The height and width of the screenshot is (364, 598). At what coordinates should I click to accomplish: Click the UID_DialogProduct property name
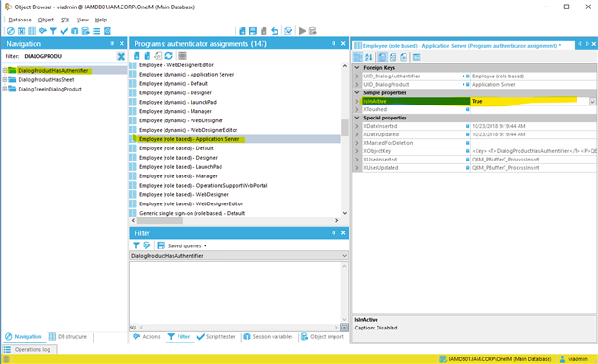tap(386, 85)
